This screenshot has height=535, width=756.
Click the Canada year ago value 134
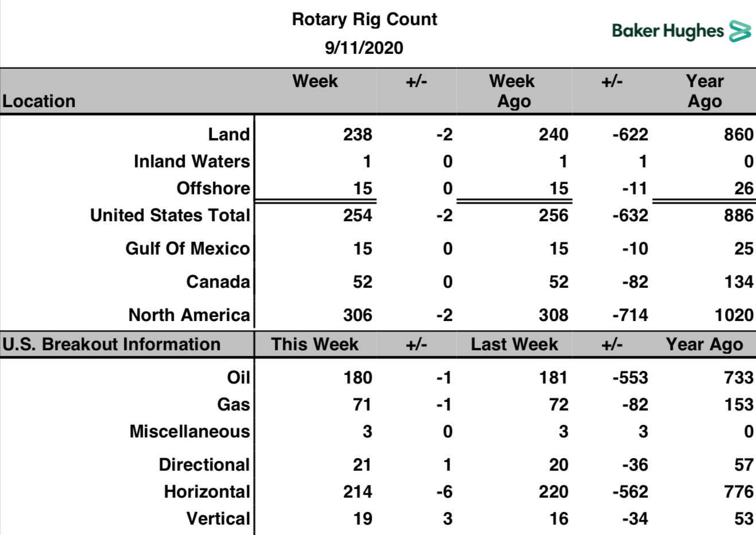pyautogui.click(x=739, y=282)
